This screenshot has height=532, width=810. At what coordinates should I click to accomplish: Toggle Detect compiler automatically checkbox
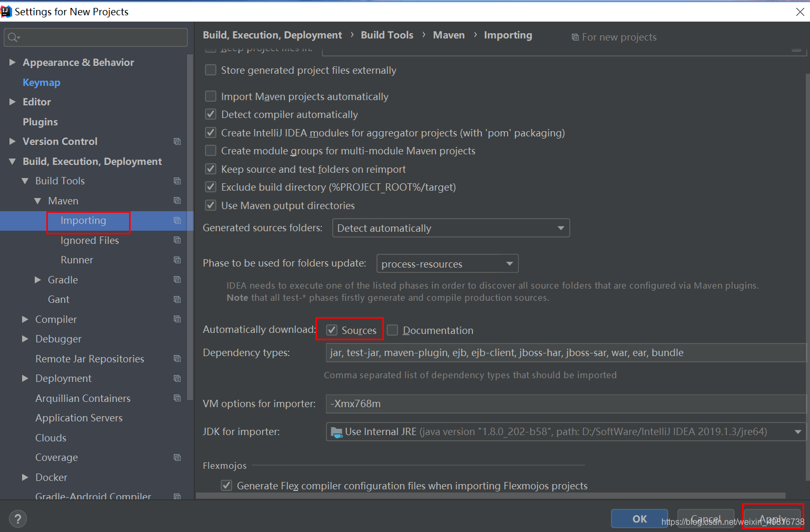[x=211, y=114]
